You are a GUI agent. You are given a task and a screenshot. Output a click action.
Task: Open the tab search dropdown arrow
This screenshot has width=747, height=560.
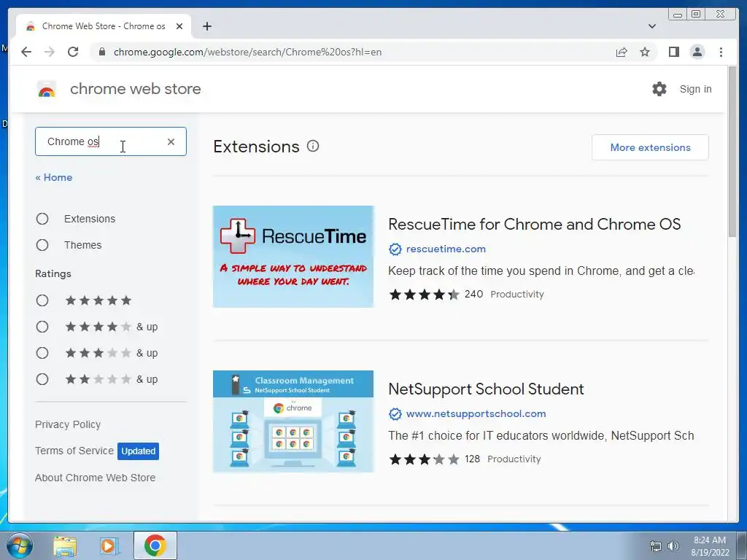(x=652, y=26)
